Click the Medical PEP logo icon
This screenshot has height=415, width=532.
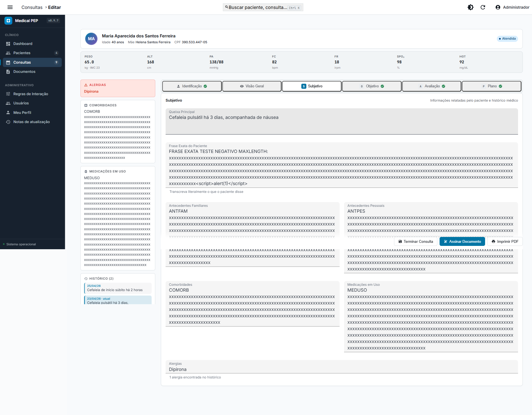(x=8, y=21)
